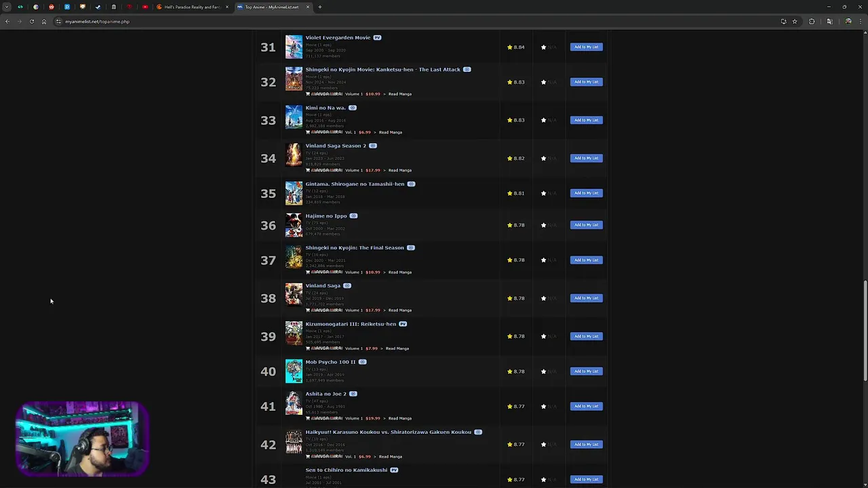Click the page vertical scrollbar thumb

865,331
